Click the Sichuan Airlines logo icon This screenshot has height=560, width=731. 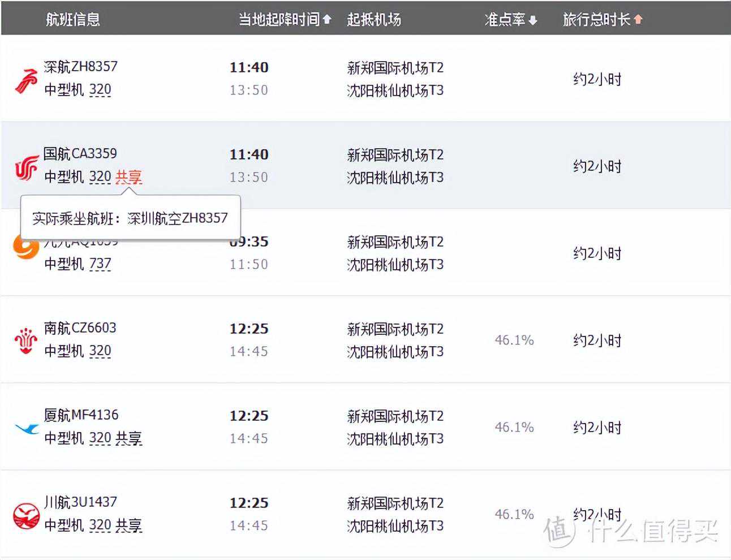(26, 515)
